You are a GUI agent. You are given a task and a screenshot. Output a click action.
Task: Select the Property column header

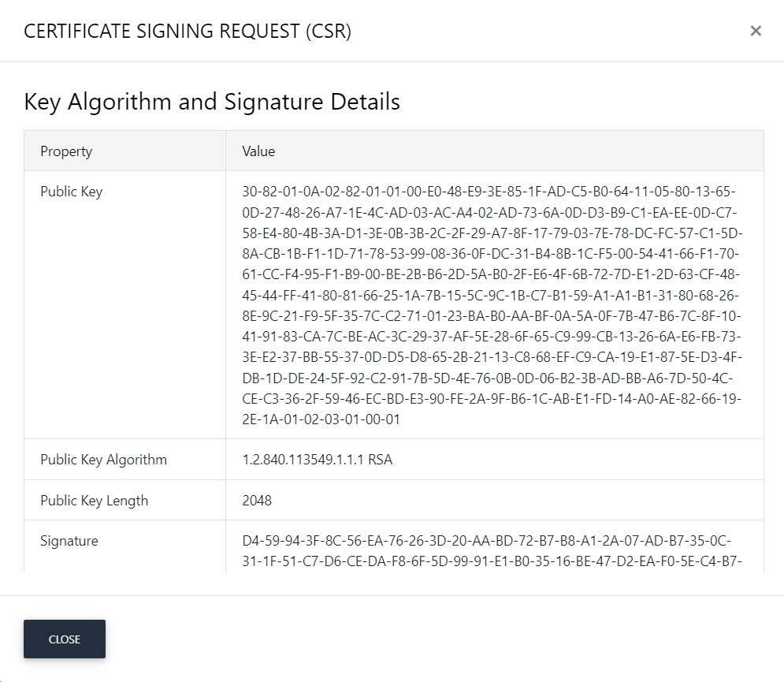(x=66, y=151)
